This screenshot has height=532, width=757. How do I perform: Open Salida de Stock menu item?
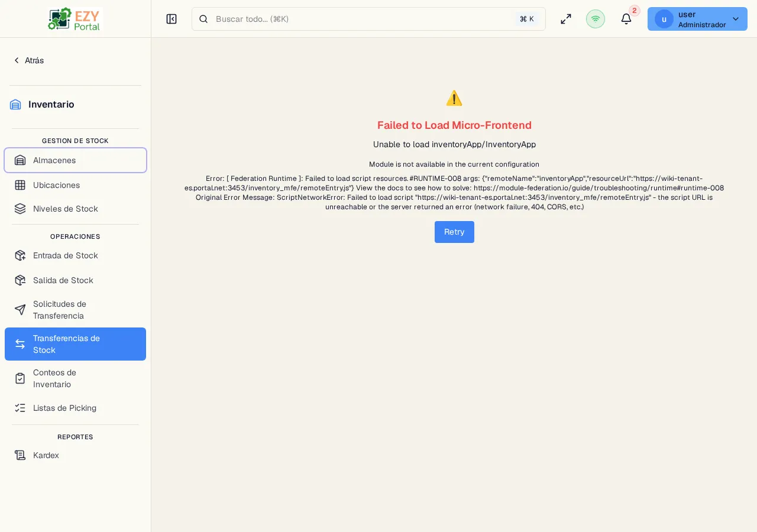pyautogui.click(x=75, y=280)
